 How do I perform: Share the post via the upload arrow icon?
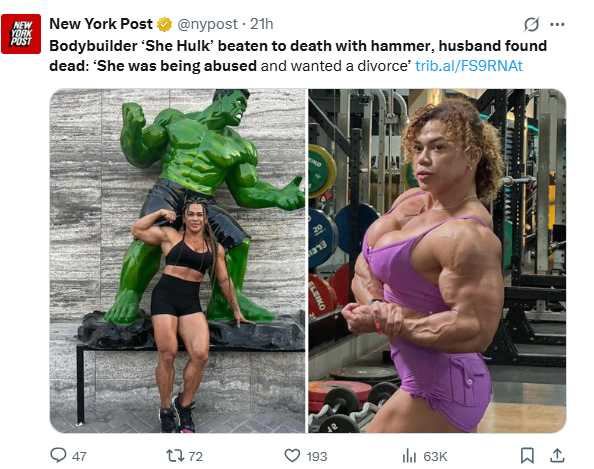click(557, 455)
